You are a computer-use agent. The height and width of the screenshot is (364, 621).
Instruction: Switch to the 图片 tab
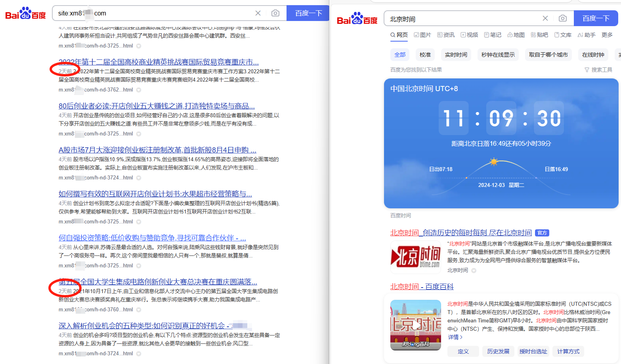pos(422,35)
